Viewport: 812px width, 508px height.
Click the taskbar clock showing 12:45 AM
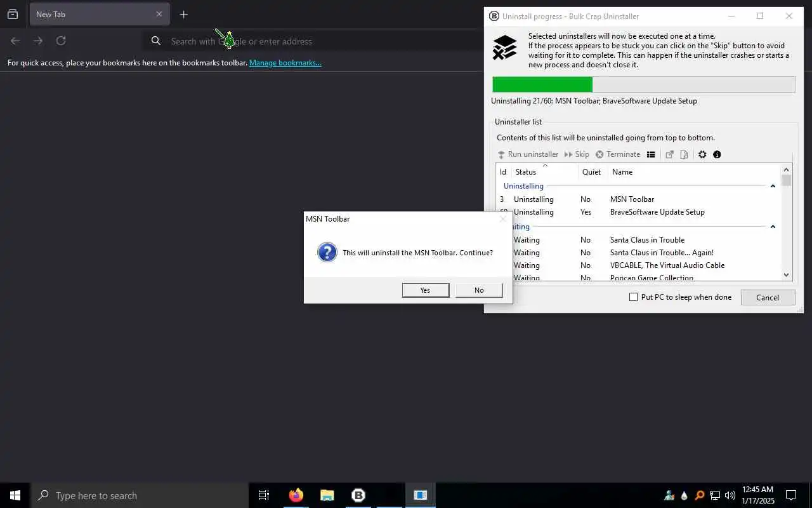pos(757,495)
